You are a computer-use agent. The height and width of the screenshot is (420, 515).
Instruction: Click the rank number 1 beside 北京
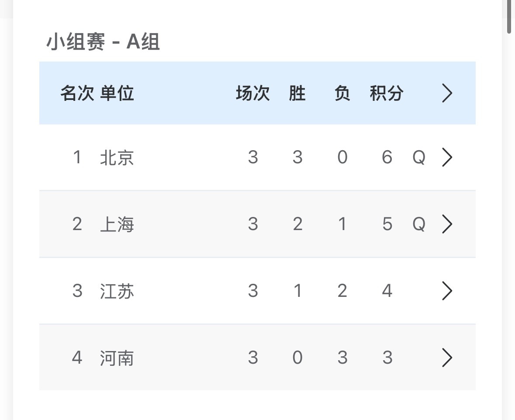pos(77,158)
